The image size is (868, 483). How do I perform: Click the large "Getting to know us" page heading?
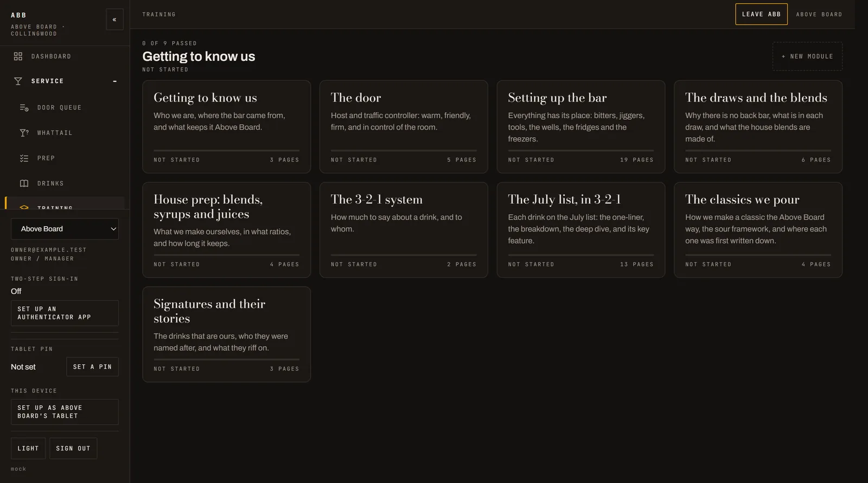[199, 56]
